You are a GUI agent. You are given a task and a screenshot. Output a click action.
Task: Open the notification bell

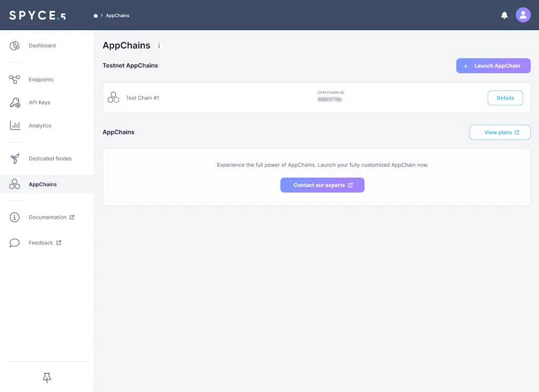coord(504,15)
